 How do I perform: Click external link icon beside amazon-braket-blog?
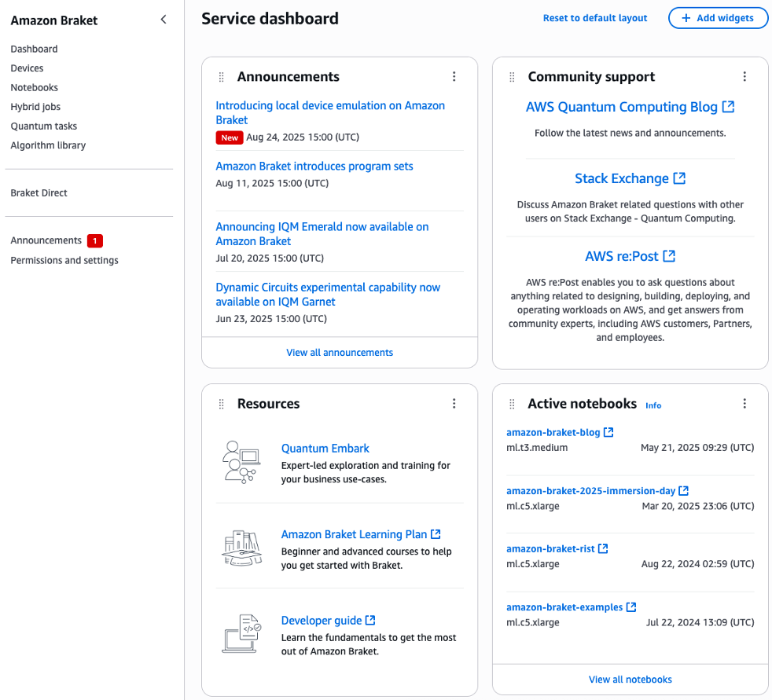pyautogui.click(x=608, y=432)
